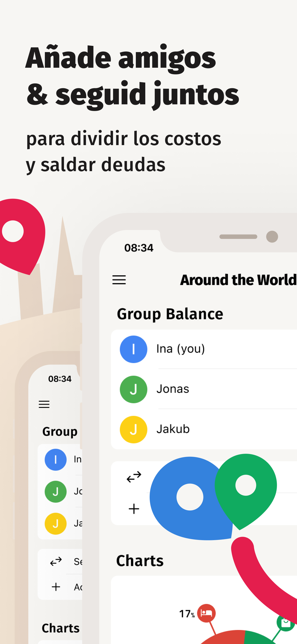
Task: Tap the Charts heading in the front phone
Action: pyautogui.click(x=140, y=560)
